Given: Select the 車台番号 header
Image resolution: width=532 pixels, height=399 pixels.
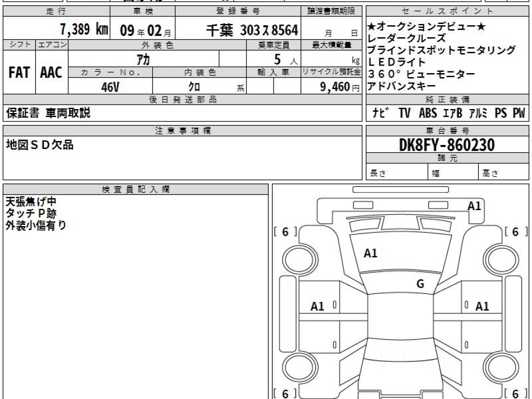Looking at the screenshot, I should point(448,131).
